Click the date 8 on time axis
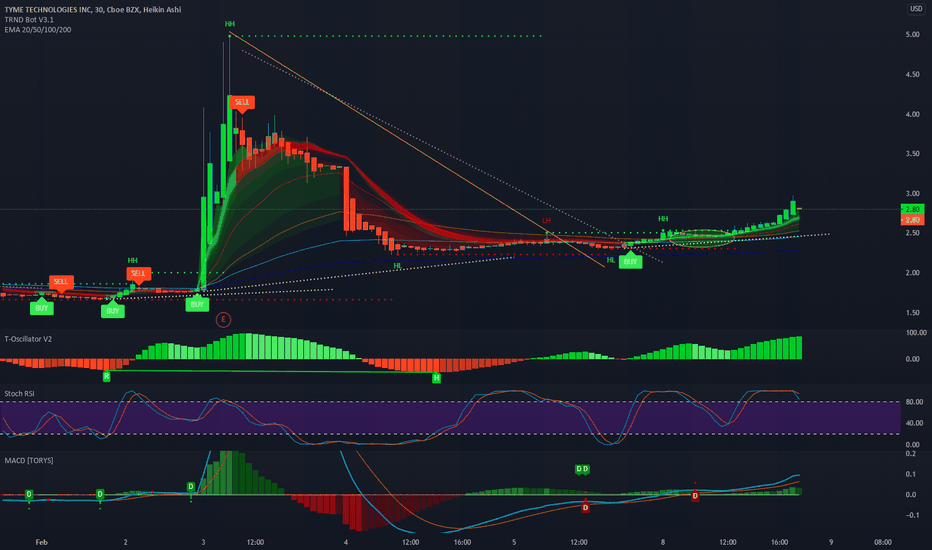 point(663,542)
